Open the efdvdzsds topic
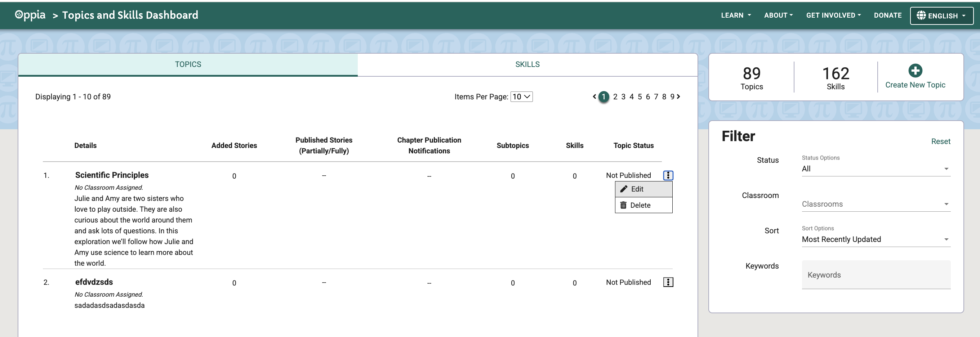Screen dimensions: 980x337 click(94, 282)
